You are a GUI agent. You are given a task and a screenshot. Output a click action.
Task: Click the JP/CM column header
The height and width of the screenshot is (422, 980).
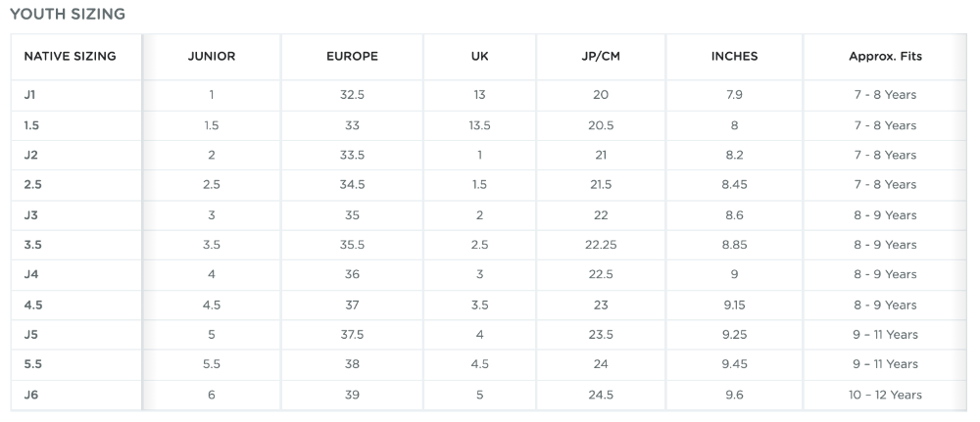coord(601,57)
